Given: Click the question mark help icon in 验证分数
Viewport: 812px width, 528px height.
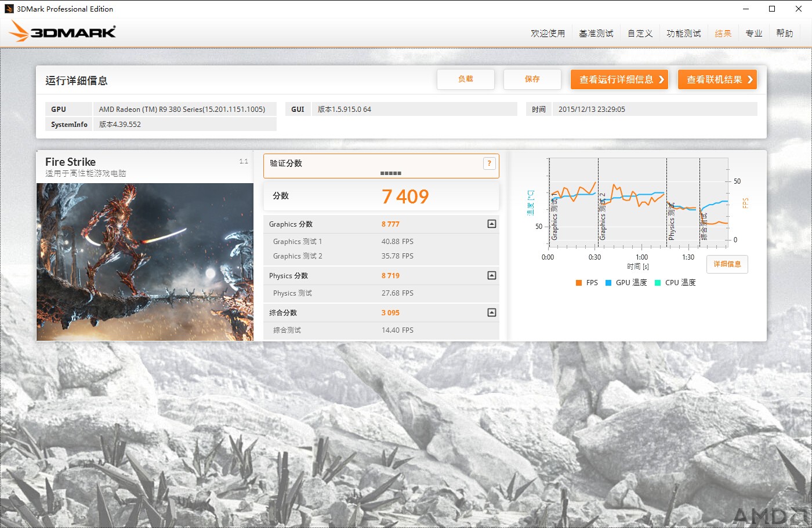Looking at the screenshot, I should 490,163.
